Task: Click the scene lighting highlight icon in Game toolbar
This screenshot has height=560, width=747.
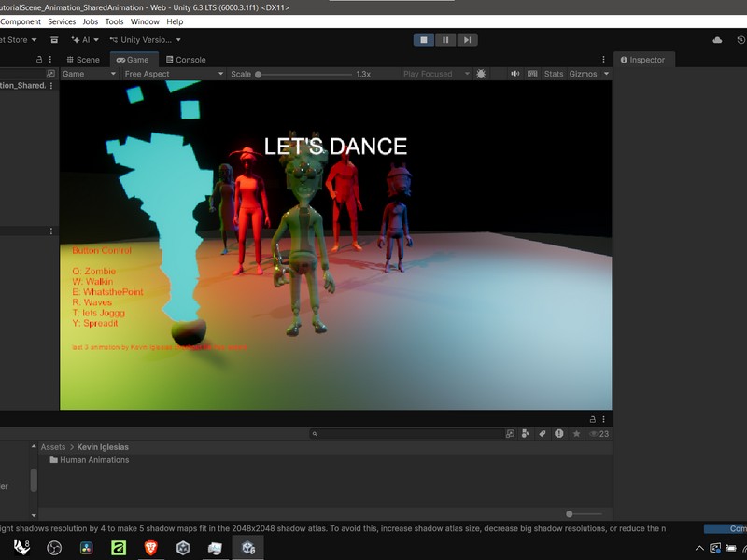Action: (x=482, y=76)
